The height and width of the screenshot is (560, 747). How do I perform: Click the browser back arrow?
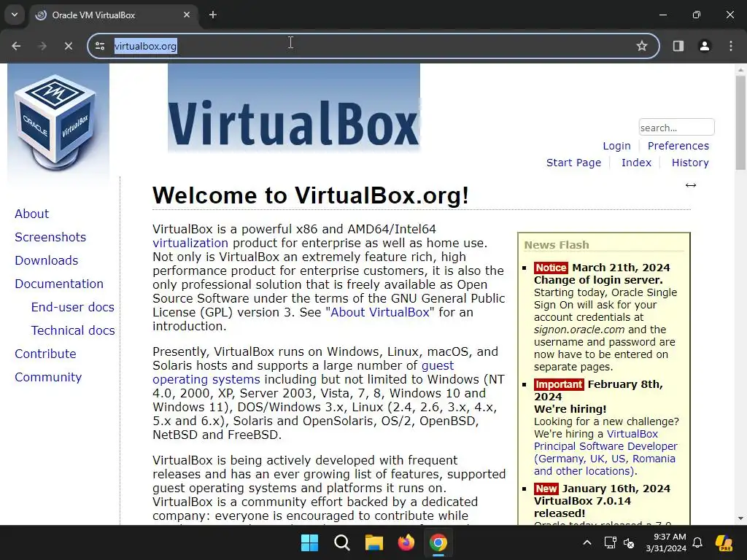(16, 46)
